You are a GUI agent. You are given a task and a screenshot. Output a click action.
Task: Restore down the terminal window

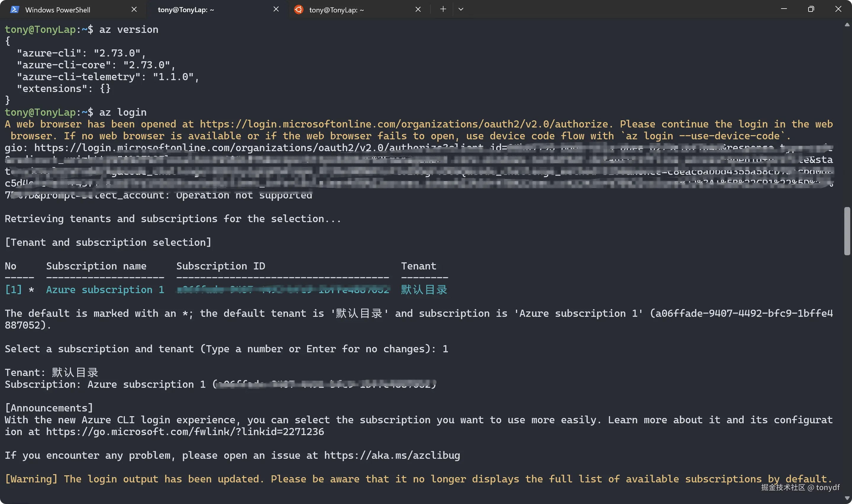click(x=811, y=9)
